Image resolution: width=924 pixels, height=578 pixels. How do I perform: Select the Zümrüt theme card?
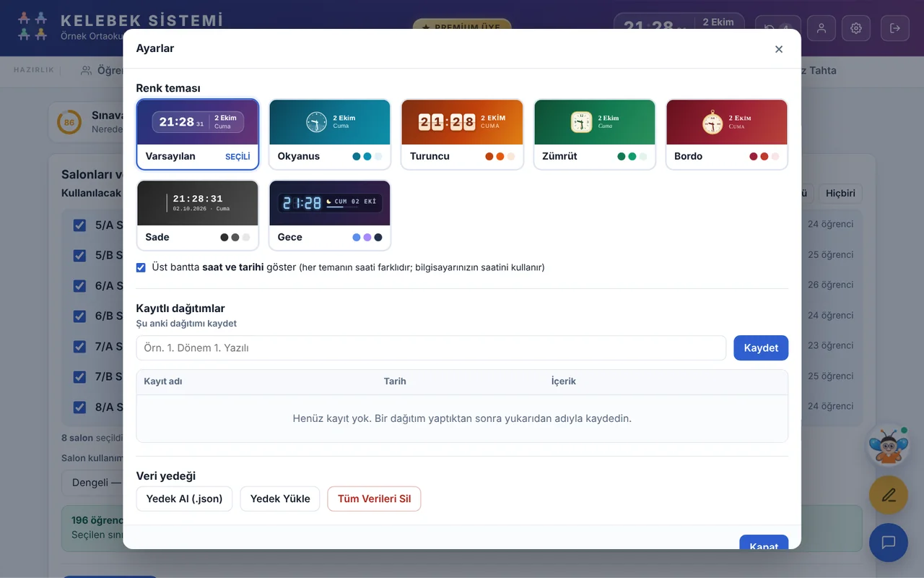click(595, 134)
